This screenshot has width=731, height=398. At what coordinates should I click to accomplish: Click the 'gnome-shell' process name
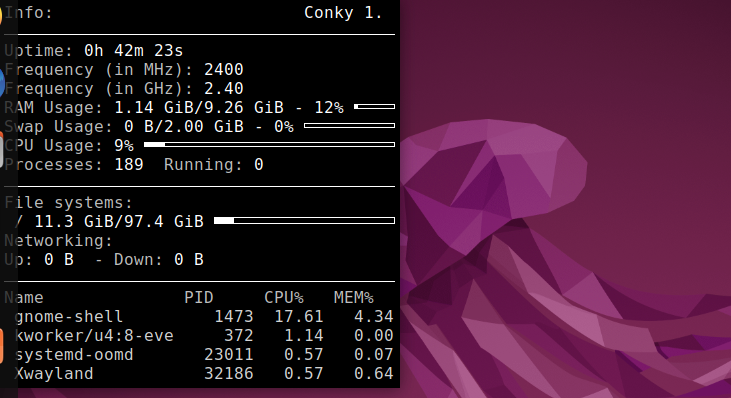[x=69, y=317]
